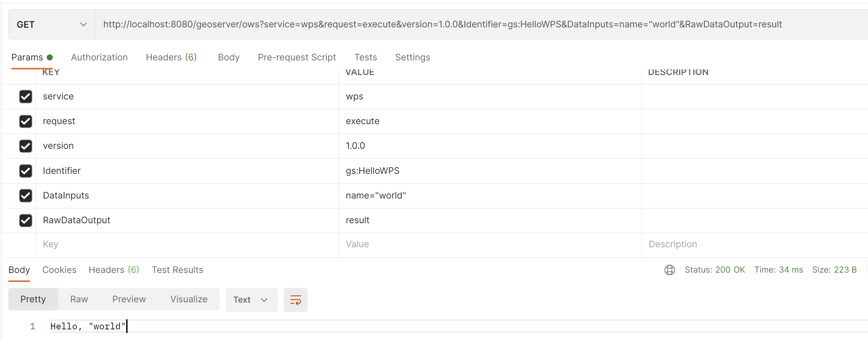Uncheck the service parameter checkbox

point(26,97)
